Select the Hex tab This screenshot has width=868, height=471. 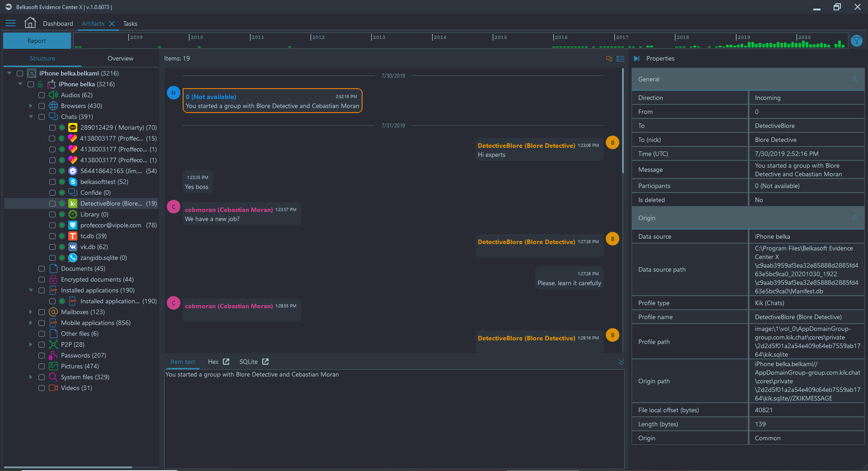(x=213, y=362)
